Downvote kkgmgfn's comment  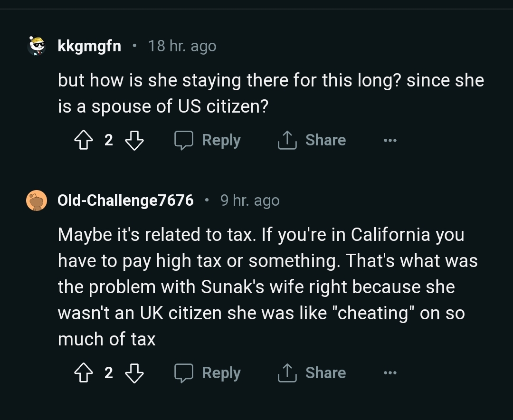(134, 141)
